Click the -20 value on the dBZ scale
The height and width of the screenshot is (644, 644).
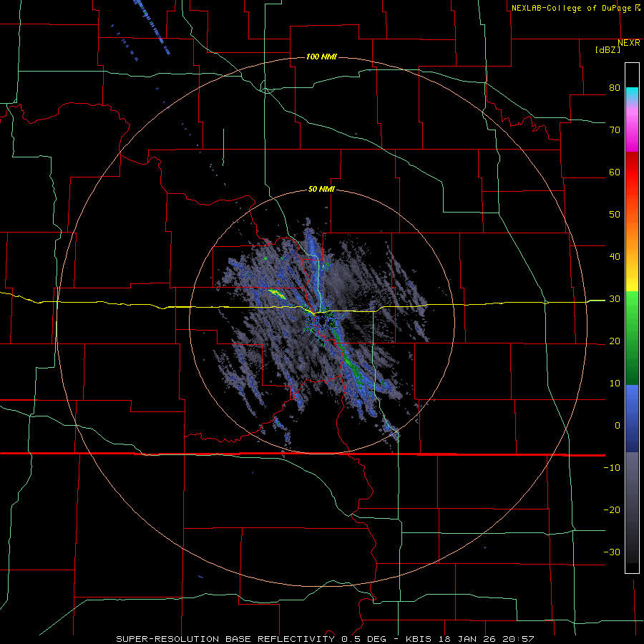coord(612,510)
